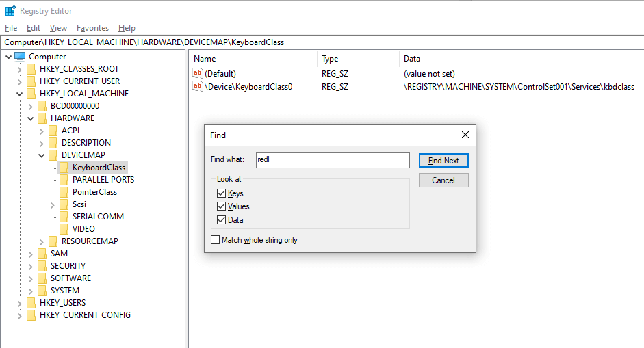Select the \Device\KeyboardClass0 value name
The width and height of the screenshot is (644, 348).
point(248,87)
